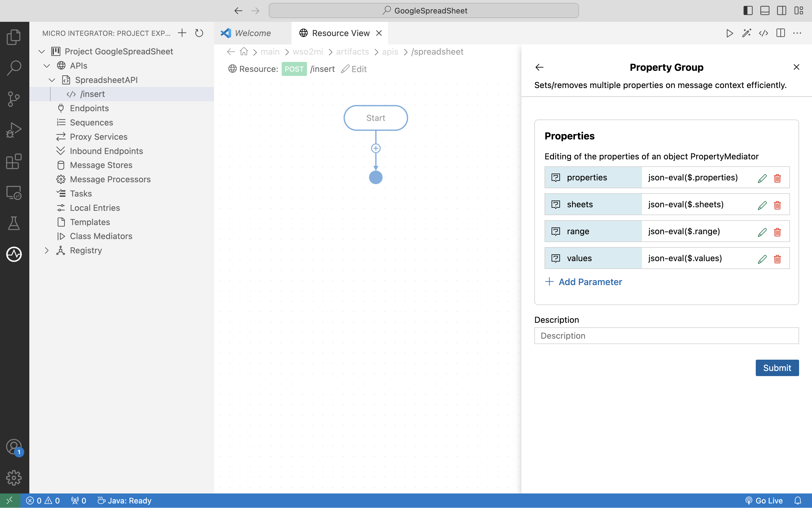Edit the sheets parameter row
Viewport: 812px width, 508px height.
(x=762, y=205)
